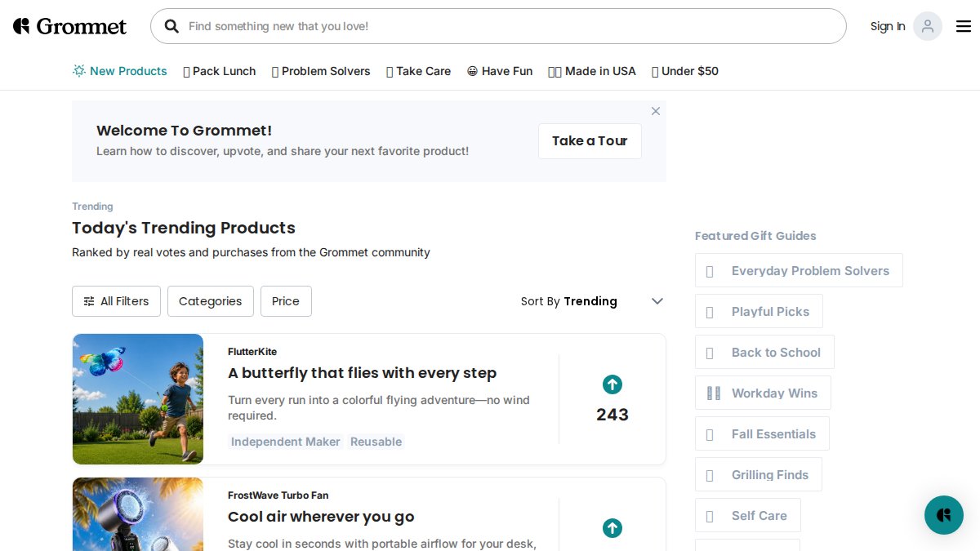980x551 pixels.
Task: Open All Filters button
Action: (117, 301)
